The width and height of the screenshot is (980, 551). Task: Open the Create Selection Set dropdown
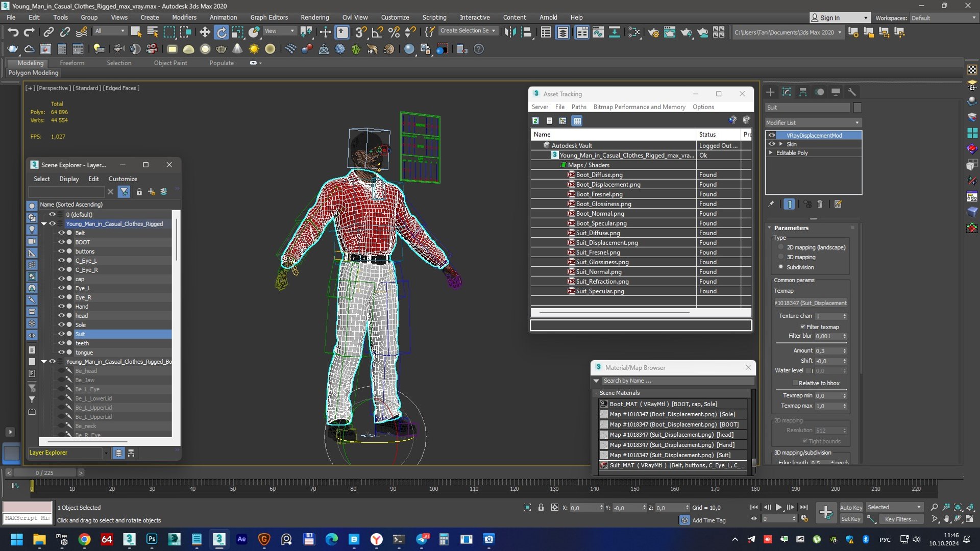(x=468, y=31)
